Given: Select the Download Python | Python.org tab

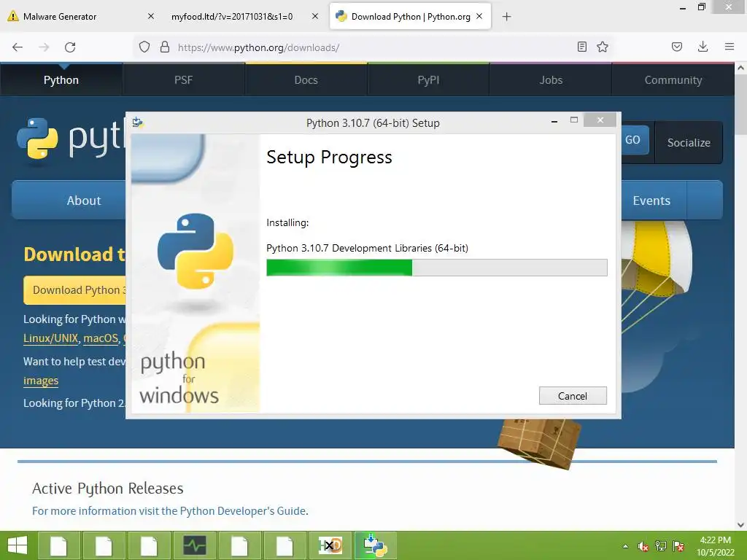Looking at the screenshot, I should [x=410, y=17].
